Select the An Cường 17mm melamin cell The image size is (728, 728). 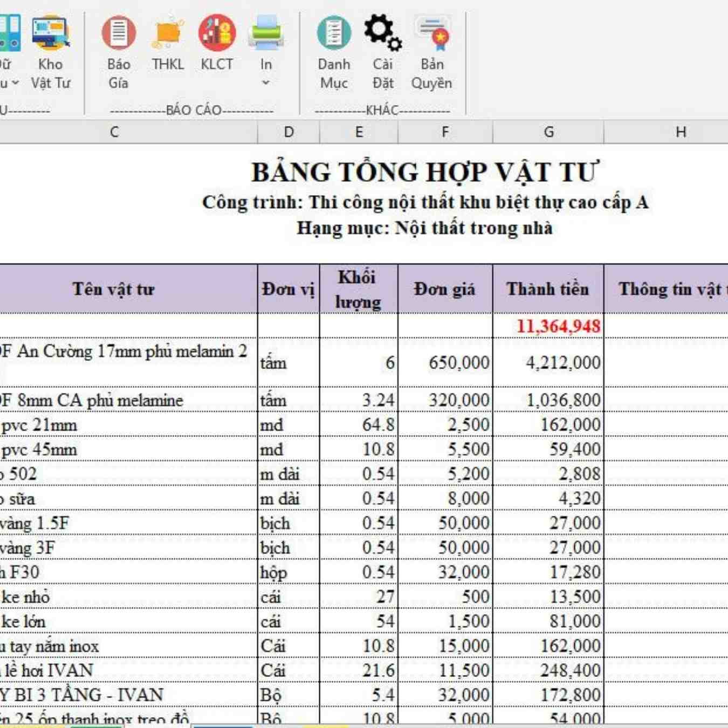128,362
